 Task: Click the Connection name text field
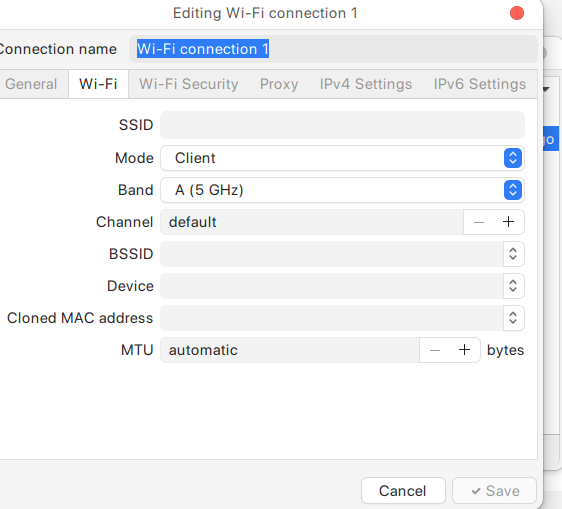click(x=333, y=49)
